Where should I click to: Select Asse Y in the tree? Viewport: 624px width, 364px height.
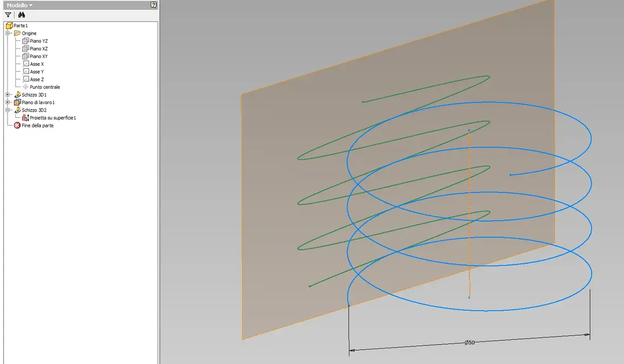coord(37,72)
